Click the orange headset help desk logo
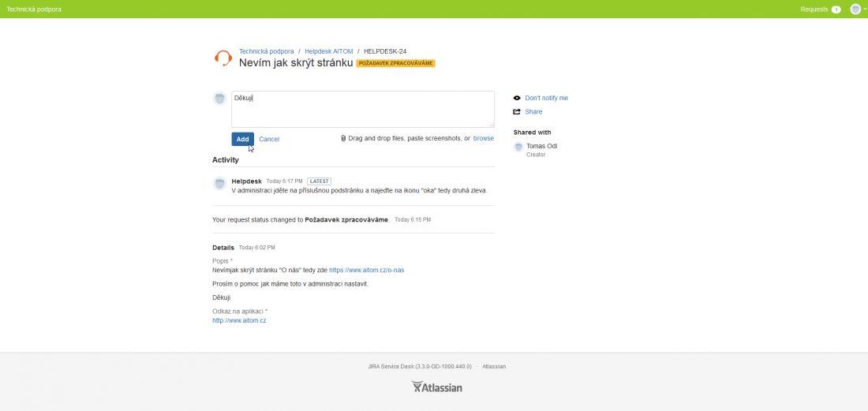868x411 pixels. [223, 58]
